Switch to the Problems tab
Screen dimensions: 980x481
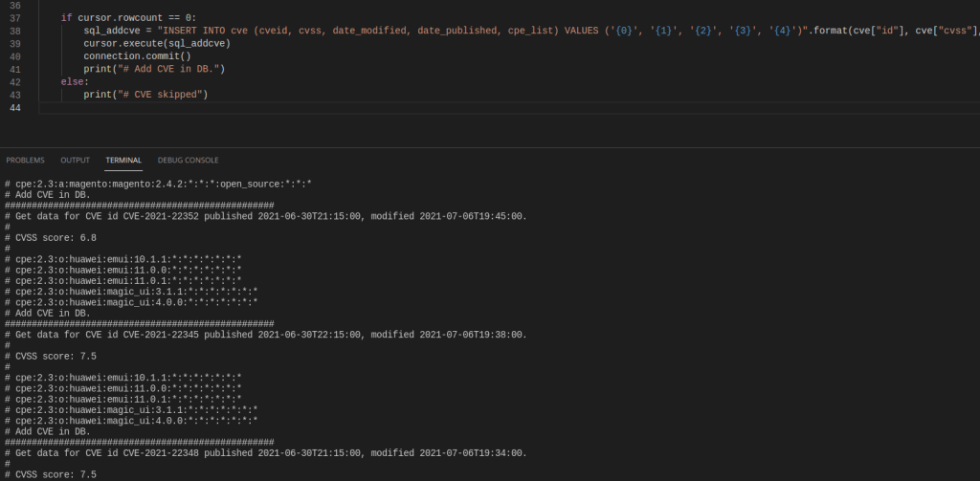click(x=25, y=160)
